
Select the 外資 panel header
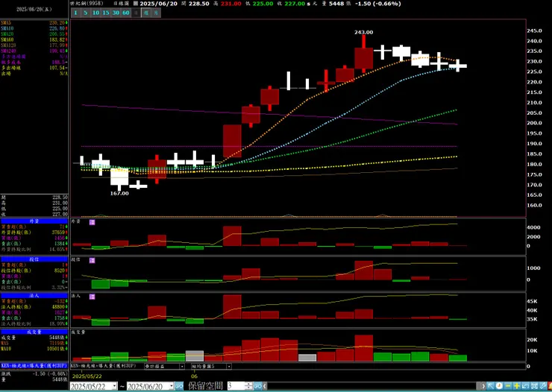34,221
